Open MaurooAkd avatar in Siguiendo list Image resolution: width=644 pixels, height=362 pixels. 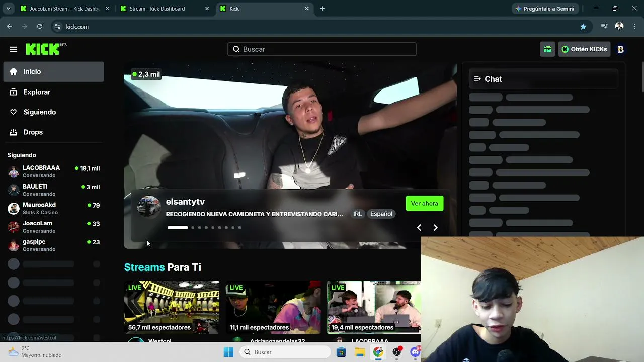(14, 208)
